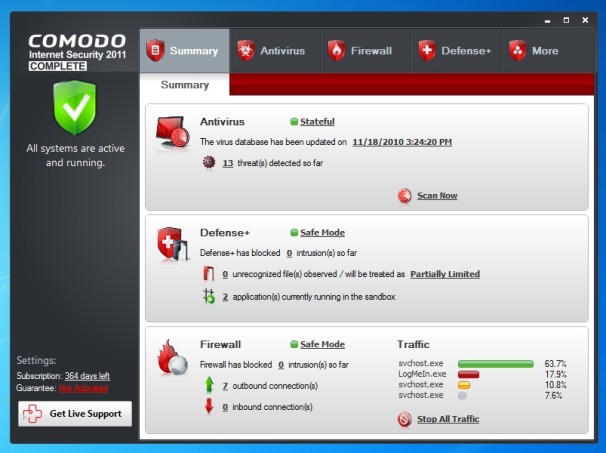Image resolution: width=606 pixels, height=453 pixels.
Task: Click the Scan Now link
Action: coord(436,196)
